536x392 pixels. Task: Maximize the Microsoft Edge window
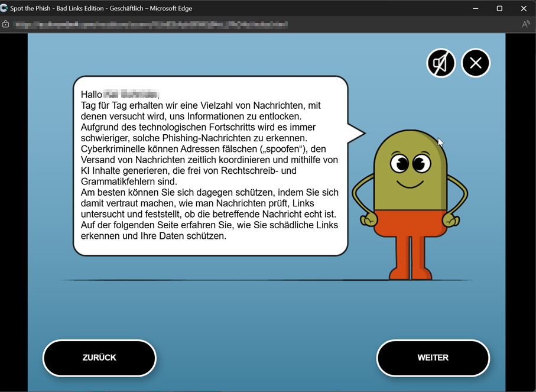499,8
